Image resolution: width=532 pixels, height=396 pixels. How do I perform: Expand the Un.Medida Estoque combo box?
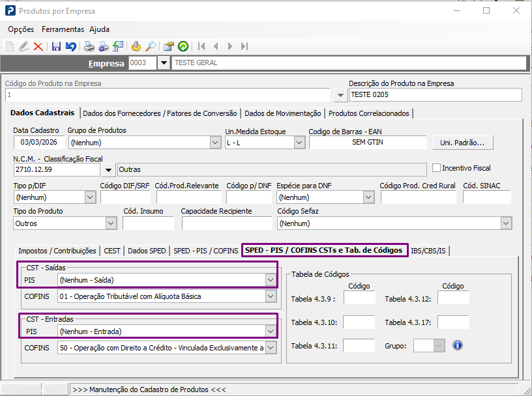click(x=299, y=143)
